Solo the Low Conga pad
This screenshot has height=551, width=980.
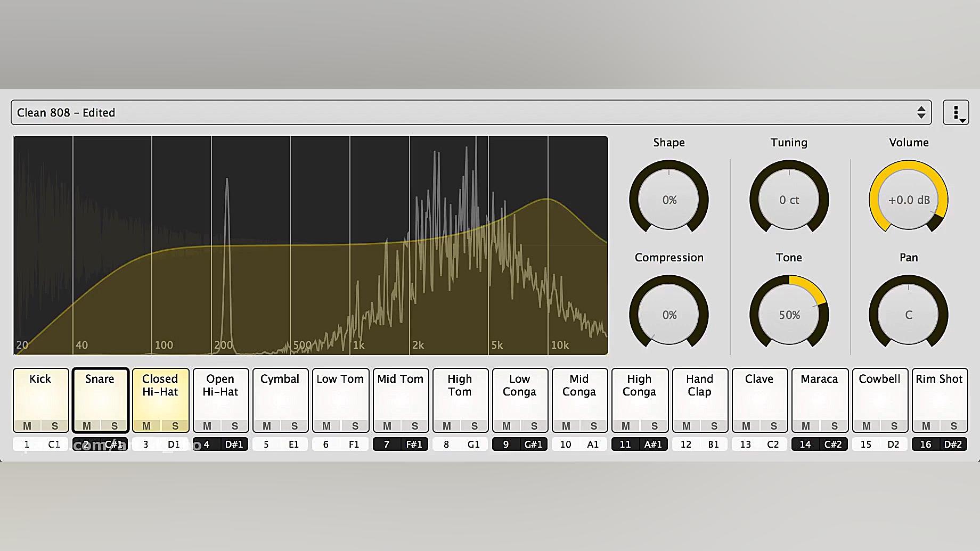click(534, 426)
